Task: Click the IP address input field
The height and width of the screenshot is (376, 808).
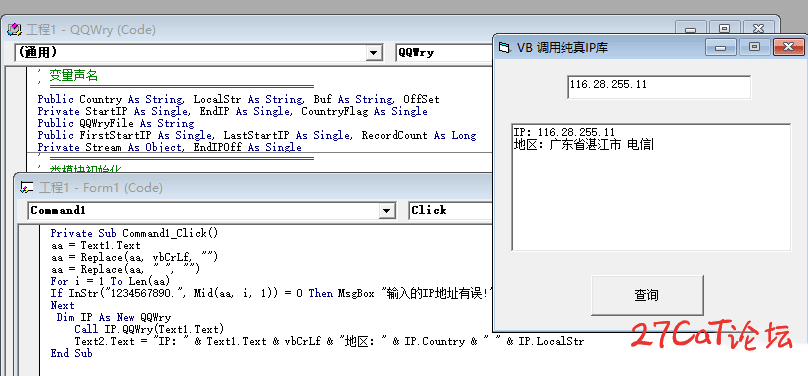Action: coord(659,87)
